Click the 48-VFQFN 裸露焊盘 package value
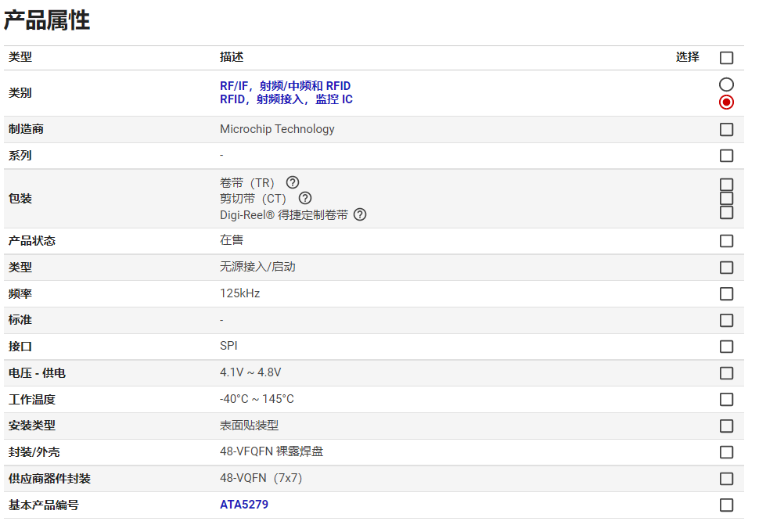759x532 pixels. pos(272,451)
